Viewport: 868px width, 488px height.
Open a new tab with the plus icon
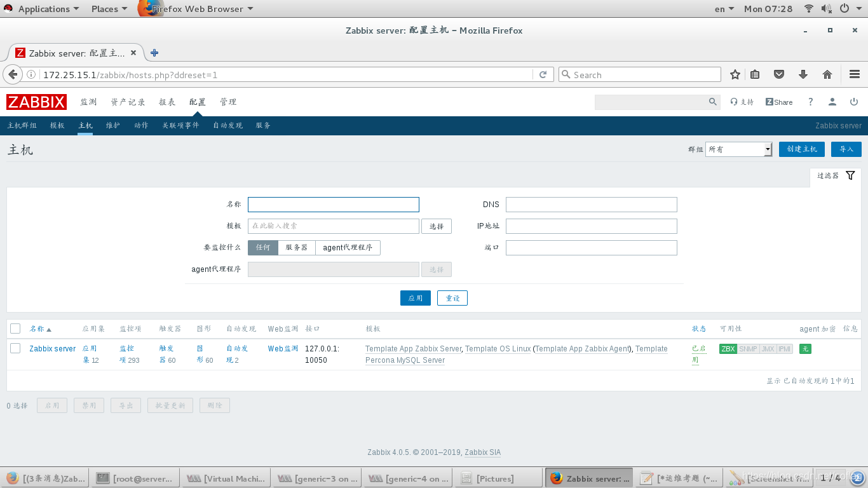(154, 53)
